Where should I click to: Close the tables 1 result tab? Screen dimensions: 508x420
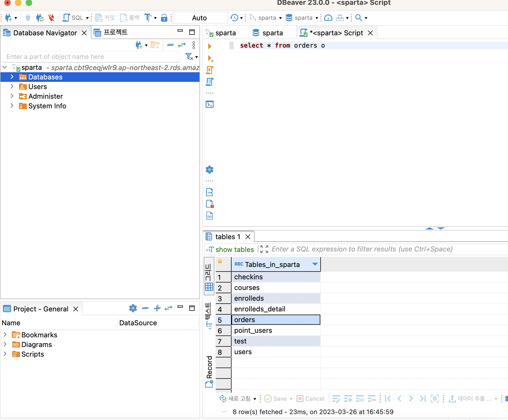[x=248, y=237]
